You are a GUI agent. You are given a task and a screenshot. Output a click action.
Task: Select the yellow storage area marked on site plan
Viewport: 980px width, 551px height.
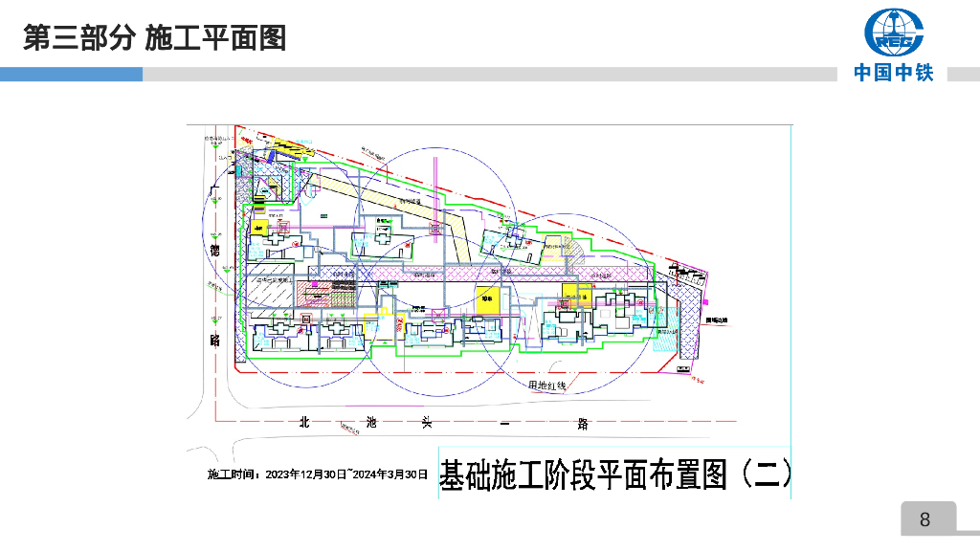click(577, 296)
